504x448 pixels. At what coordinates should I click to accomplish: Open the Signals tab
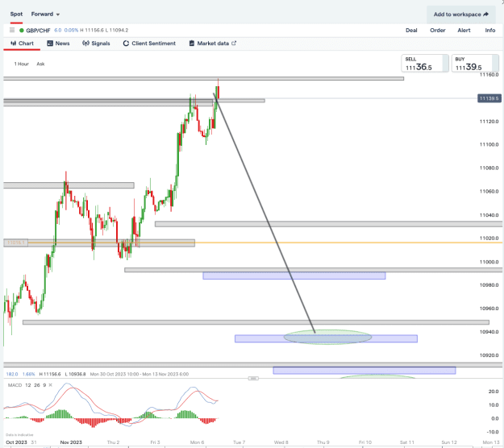click(x=96, y=44)
